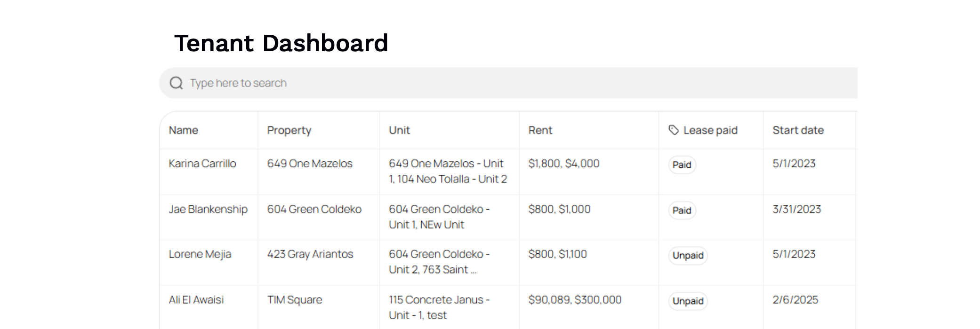Sort by the Rent column header

[540, 130]
